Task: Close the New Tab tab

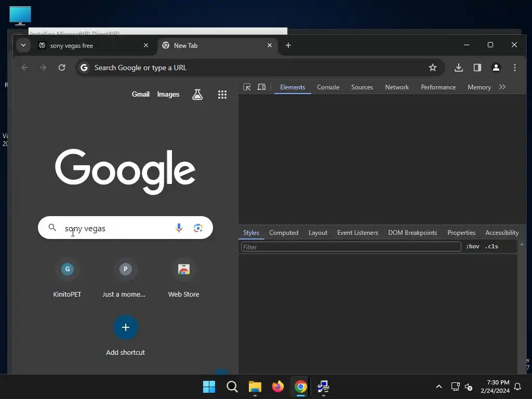Action: tap(270, 45)
